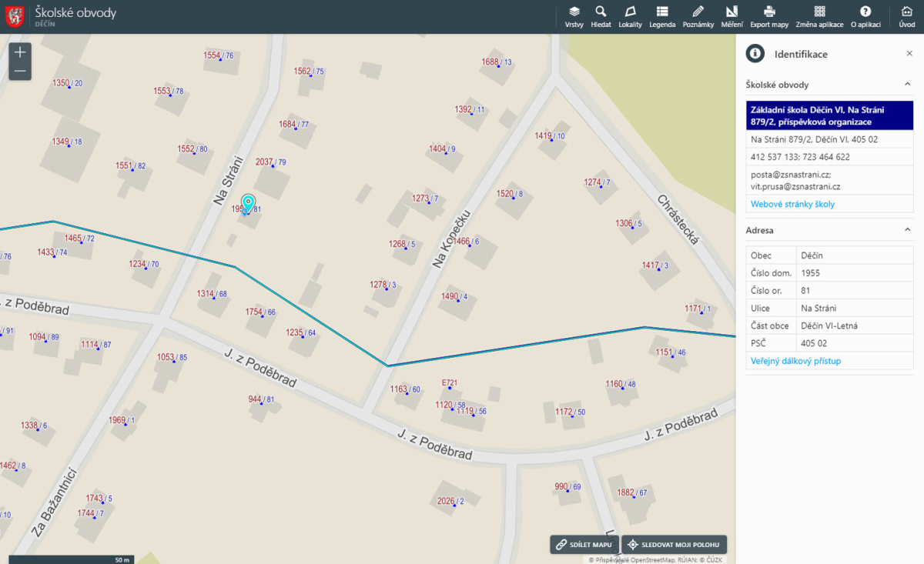Show the Legenda panel
The height and width of the screenshot is (564, 924).
pyautogui.click(x=662, y=16)
